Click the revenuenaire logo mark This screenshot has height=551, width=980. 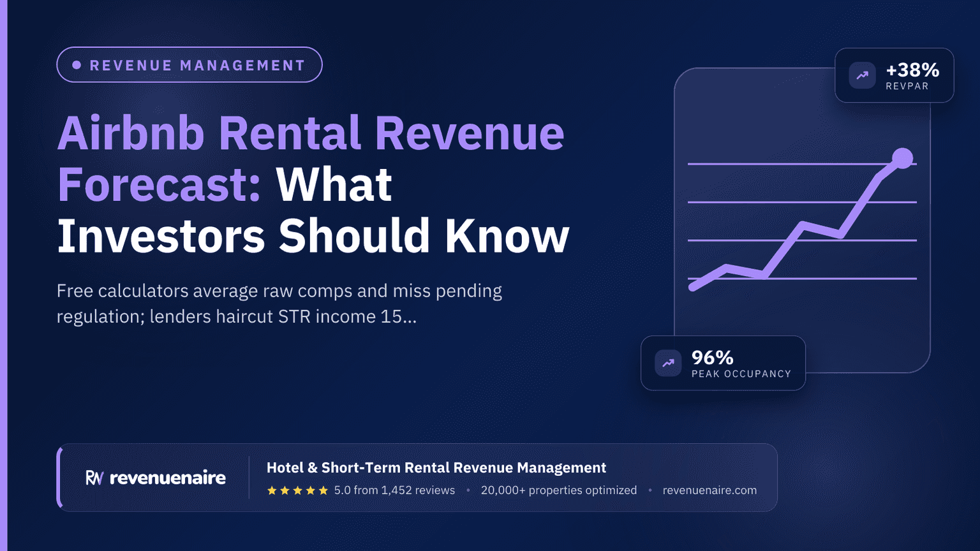coord(94,478)
